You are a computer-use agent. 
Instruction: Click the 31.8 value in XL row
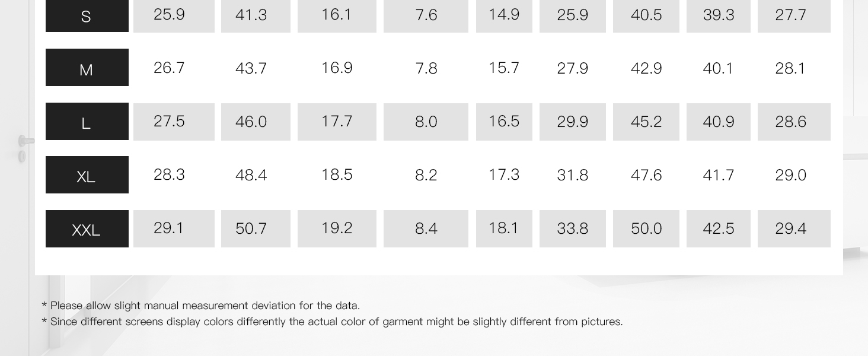pyautogui.click(x=573, y=175)
